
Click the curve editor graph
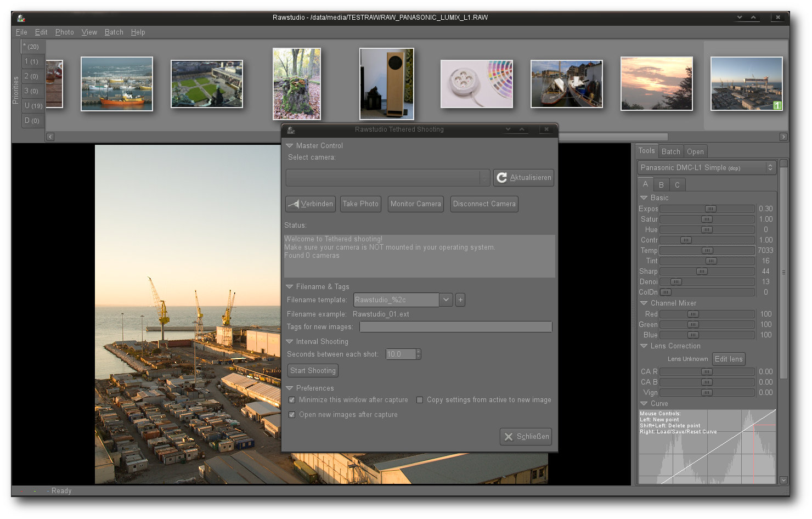707,447
